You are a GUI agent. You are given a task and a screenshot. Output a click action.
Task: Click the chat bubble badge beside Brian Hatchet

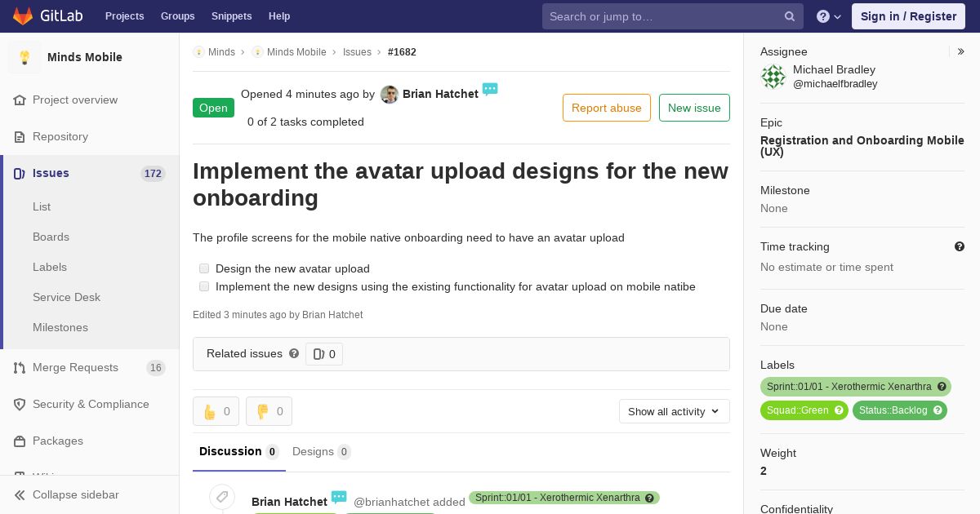coord(490,89)
